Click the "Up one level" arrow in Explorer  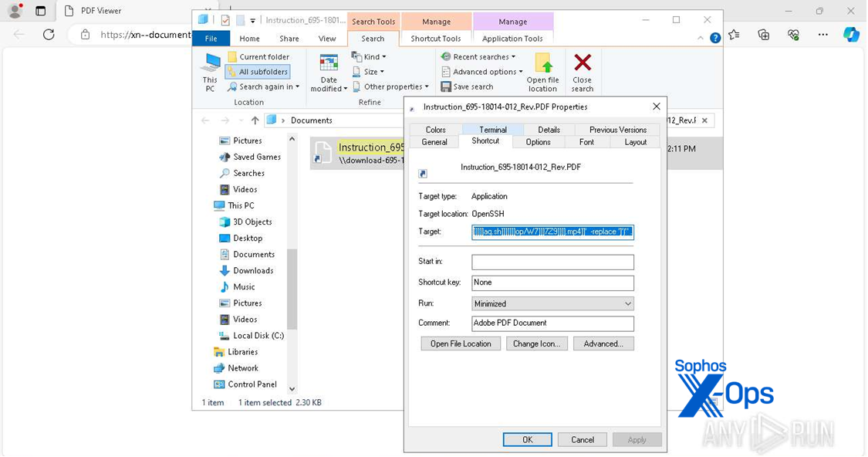pos(255,120)
